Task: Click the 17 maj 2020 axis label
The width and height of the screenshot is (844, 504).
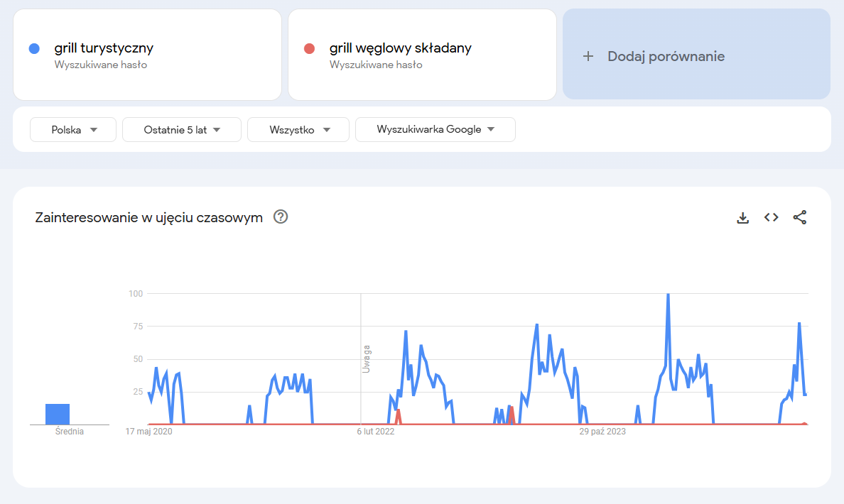Action: click(148, 432)
